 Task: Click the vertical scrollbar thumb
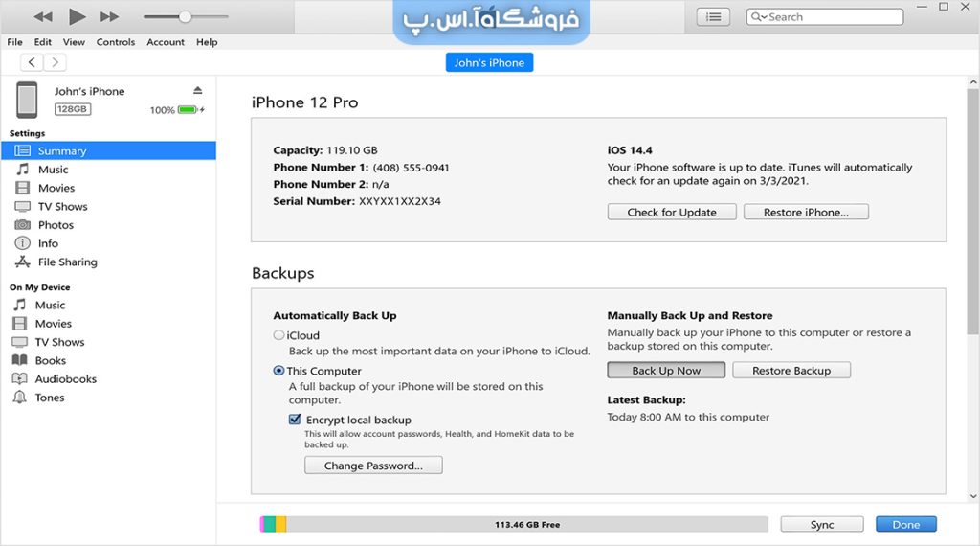pos(973,212)
